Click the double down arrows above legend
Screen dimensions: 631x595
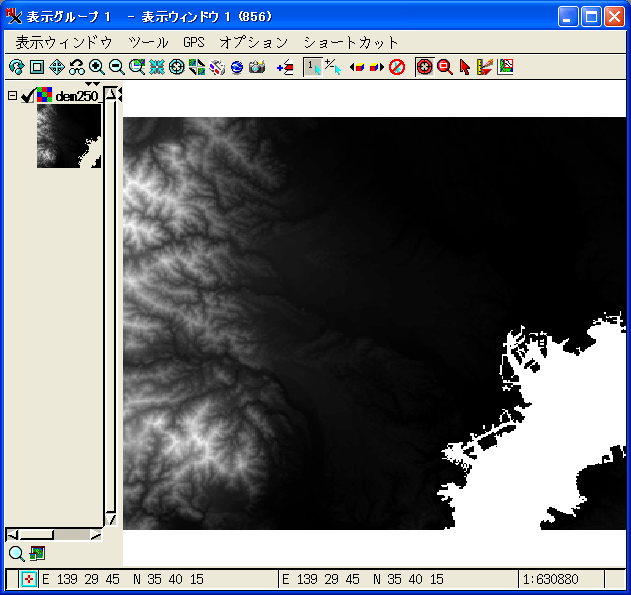tap(93, 84)
